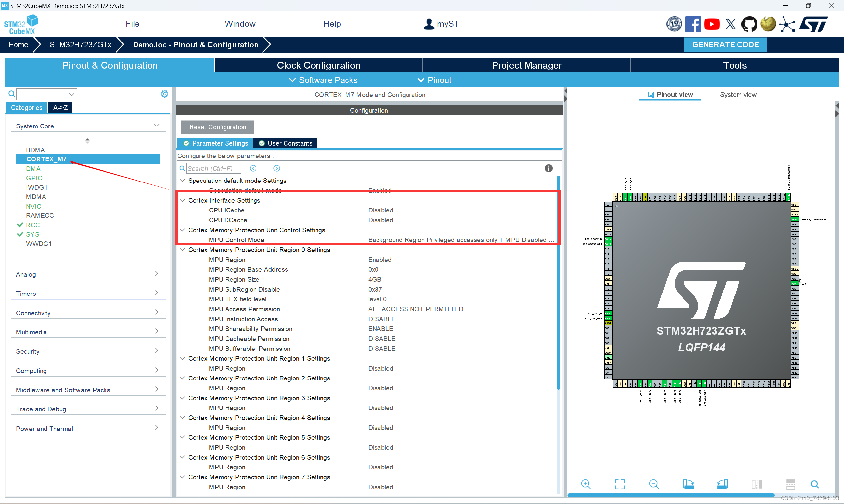The image size is (844, 504).
Task: Zoom in on the chip pinout
Action: tap(585, 484)
